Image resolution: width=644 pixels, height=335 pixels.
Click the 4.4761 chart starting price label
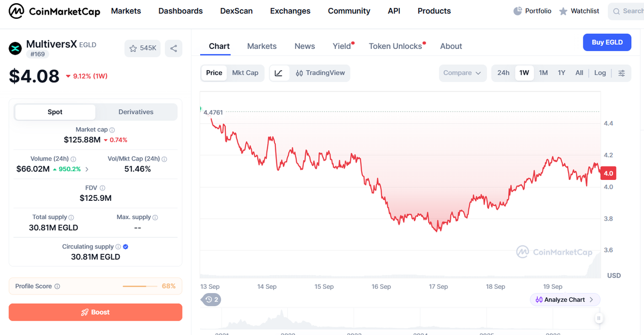coord(213,112)
